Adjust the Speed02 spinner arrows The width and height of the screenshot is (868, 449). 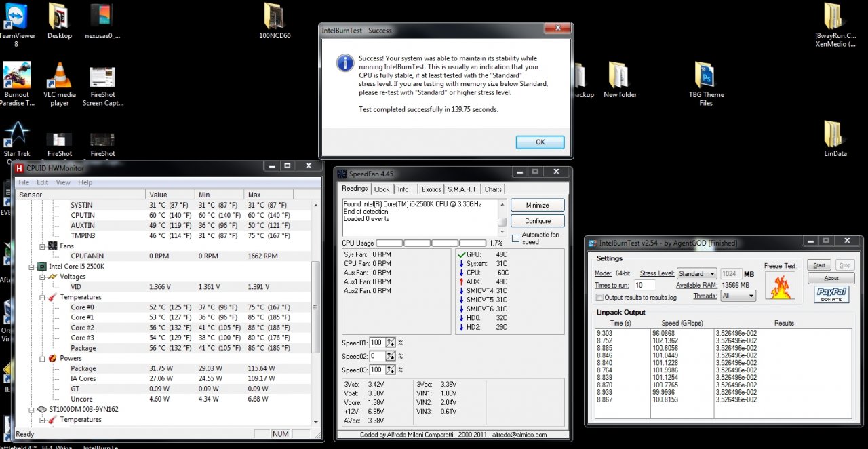(x=392, y=356)
